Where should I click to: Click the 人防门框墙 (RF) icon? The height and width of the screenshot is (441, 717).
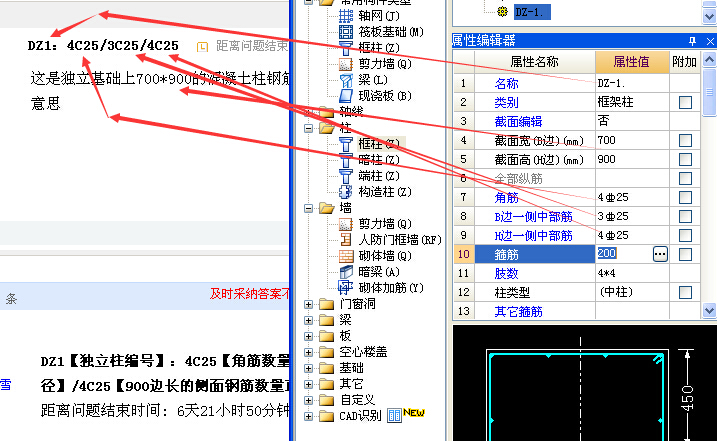[346, 240]
